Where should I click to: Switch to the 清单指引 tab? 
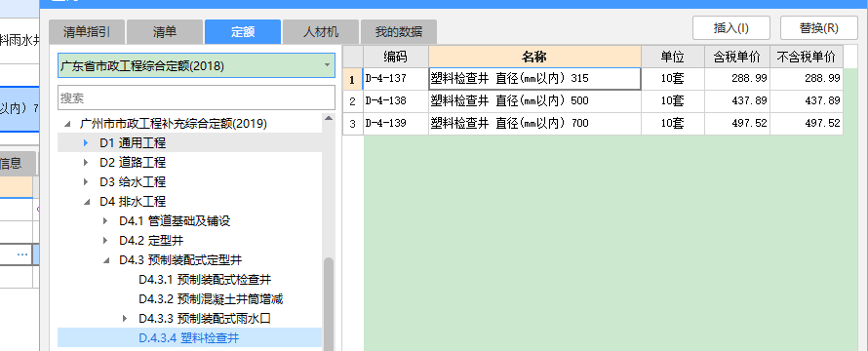(x=87, y=32)
